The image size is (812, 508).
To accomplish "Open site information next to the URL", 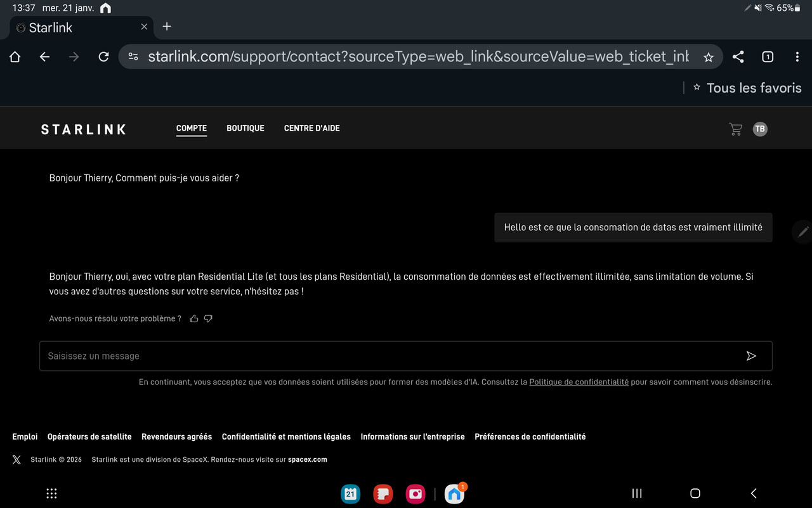I will [133, 56].
